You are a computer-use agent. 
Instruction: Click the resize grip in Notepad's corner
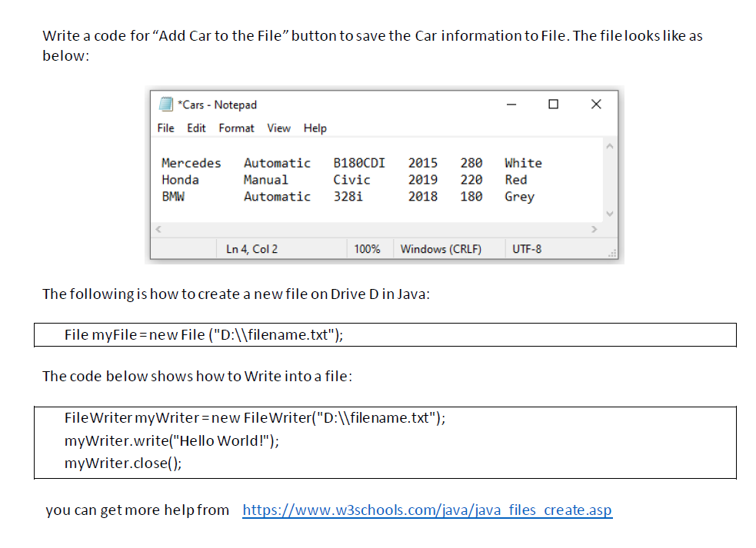tap(611, 253)
